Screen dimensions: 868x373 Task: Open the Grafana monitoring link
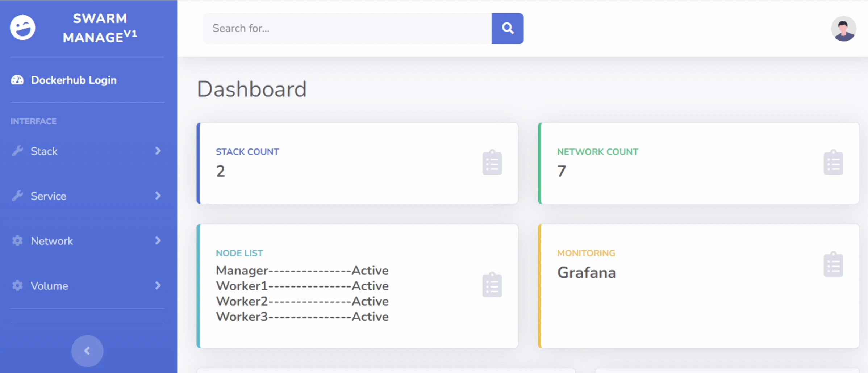[587, 273]
